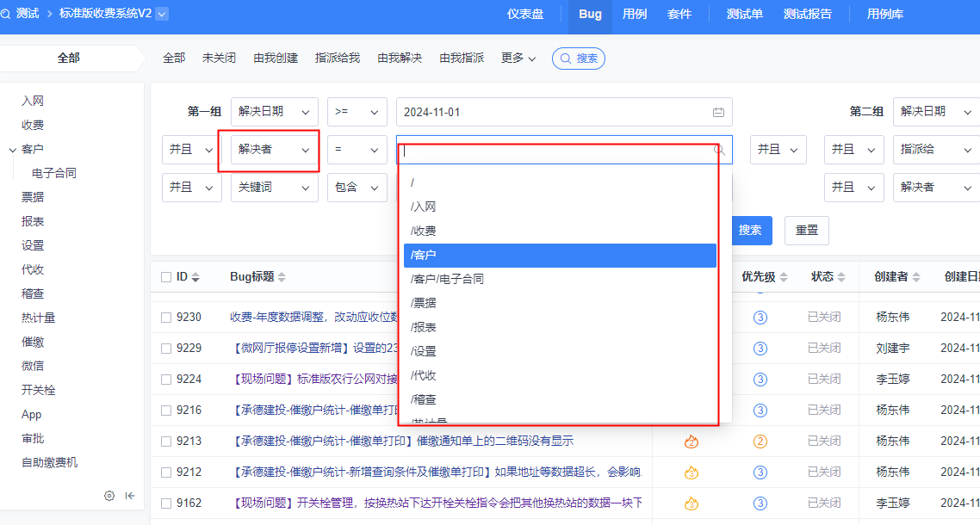Click the blue 搜索 button
The height and width of the screenshot is (525, 980).
pyautogui.click(x=750, y=231)
